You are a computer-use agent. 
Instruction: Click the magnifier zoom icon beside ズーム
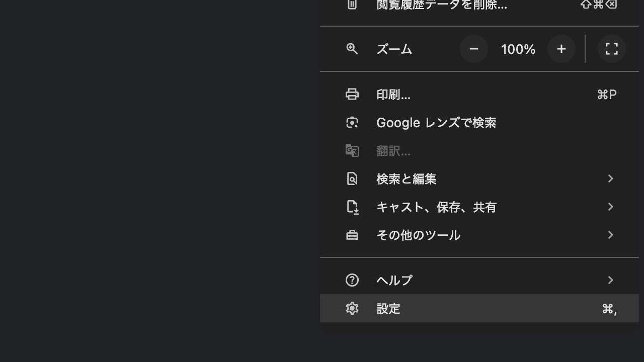pos(352,49)
